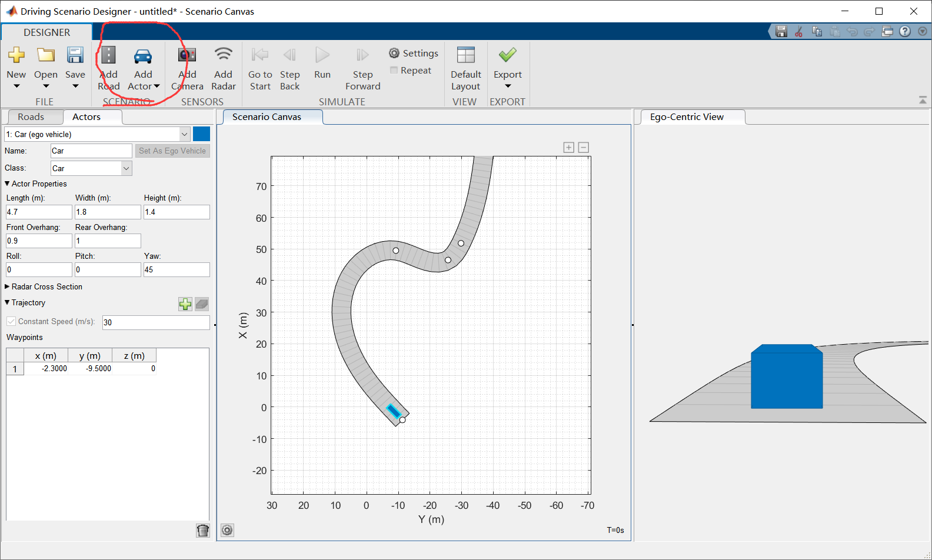The width and height of the screenshot is (932, 560).
Task: Zoom in using canvas plus icon
Action: coord(569,148)
